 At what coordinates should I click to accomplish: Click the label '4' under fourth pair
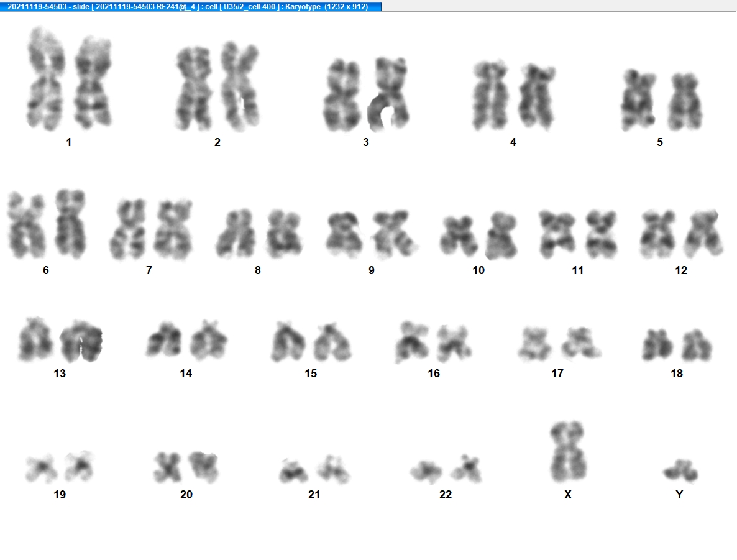[x=513, y=142]
